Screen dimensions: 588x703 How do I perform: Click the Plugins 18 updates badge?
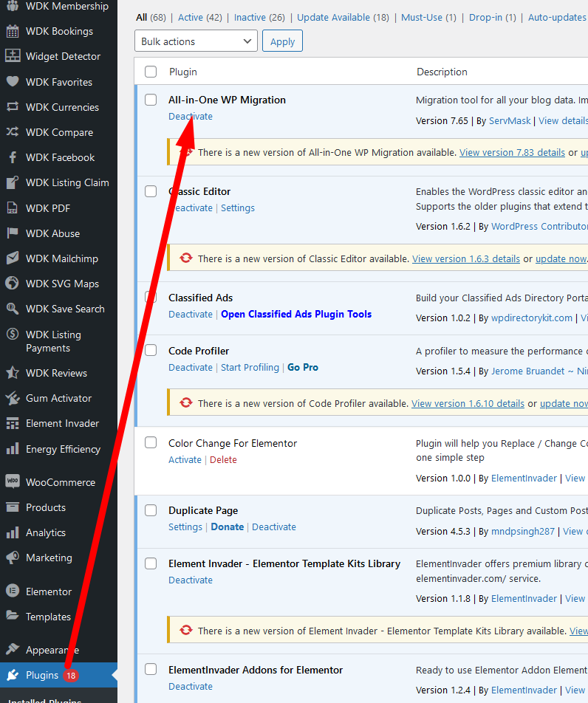(x=71, y=676)
